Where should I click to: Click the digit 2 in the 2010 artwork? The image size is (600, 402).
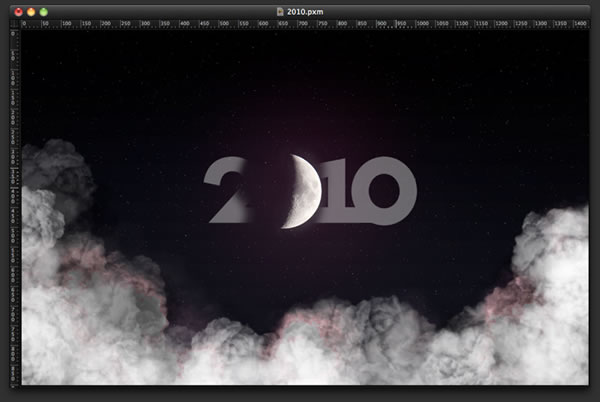coord(228,190)
